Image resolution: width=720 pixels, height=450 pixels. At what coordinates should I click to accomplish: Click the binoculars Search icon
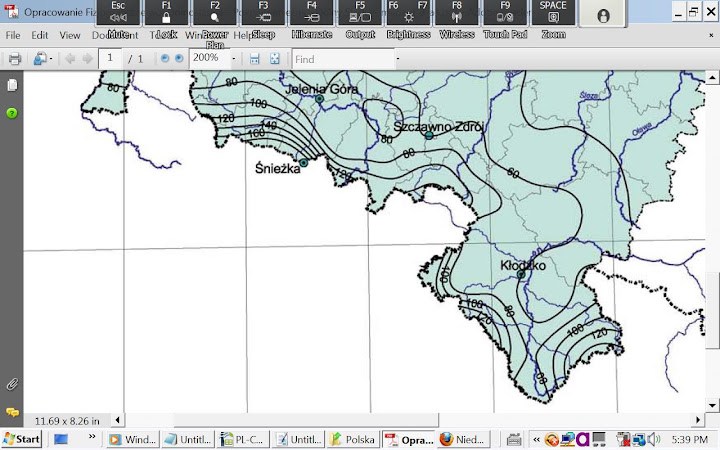[x=40, y=59]
